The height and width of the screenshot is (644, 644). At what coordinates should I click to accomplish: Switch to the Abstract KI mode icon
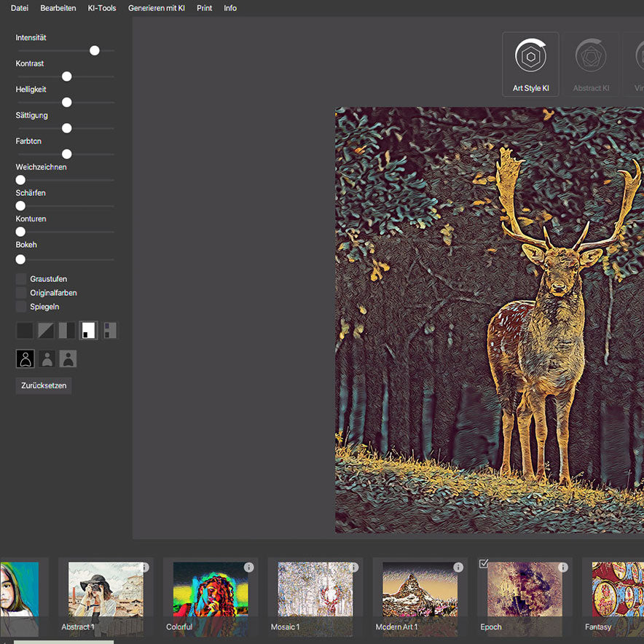[591, 65]
